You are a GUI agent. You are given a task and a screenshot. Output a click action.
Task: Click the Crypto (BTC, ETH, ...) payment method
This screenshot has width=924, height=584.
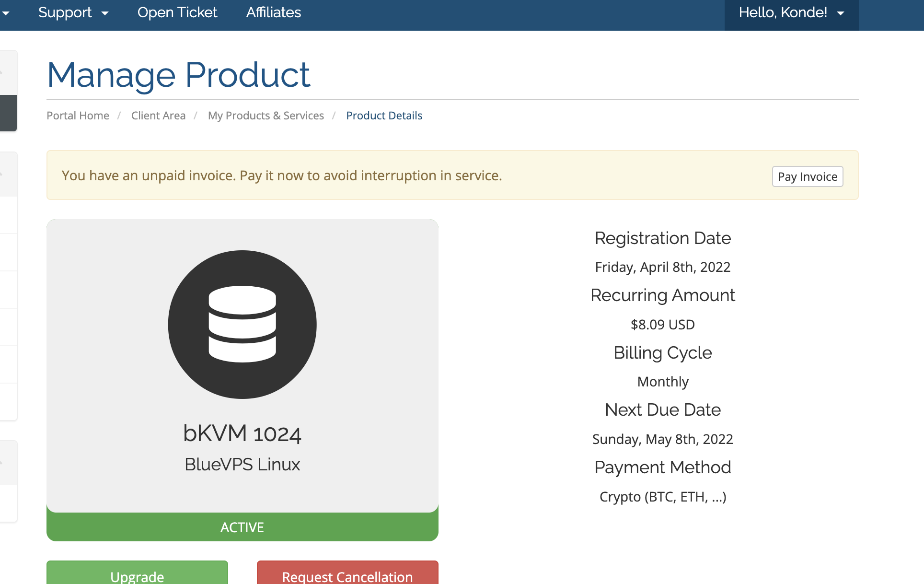pyautogui.click(x=663, y=497)
